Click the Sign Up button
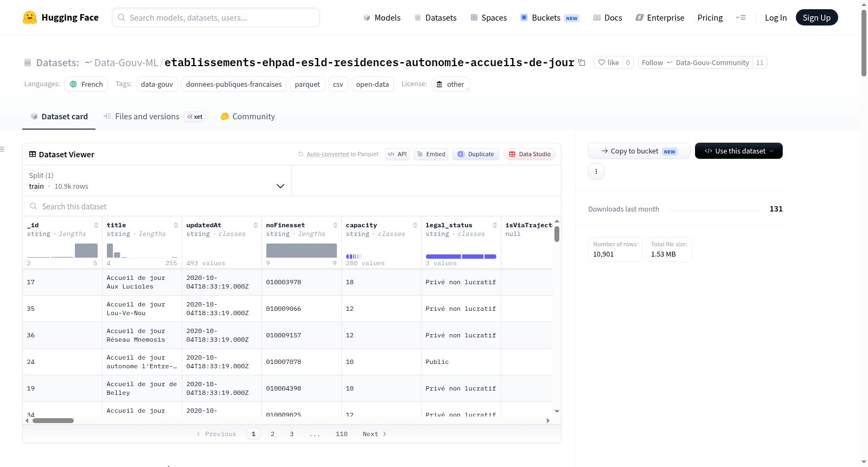The width and height of the screenshot is (868, 467). [816, 17]
